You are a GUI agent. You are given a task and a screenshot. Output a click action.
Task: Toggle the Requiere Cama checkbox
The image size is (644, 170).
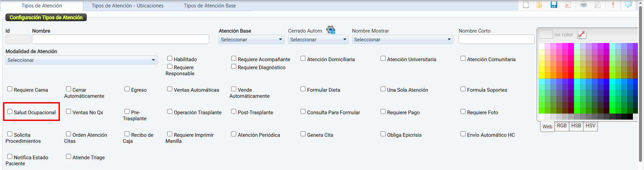pos(10,89)
